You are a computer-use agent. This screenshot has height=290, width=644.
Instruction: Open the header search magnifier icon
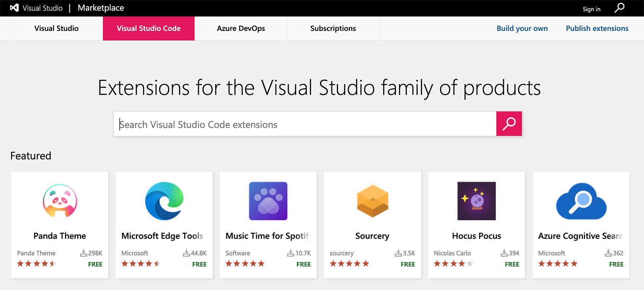pos(619,8)
